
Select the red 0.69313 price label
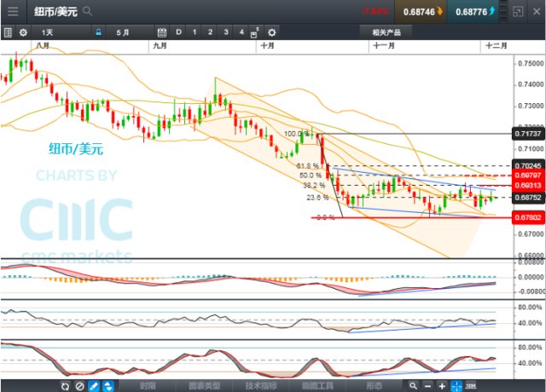point(528,186)
